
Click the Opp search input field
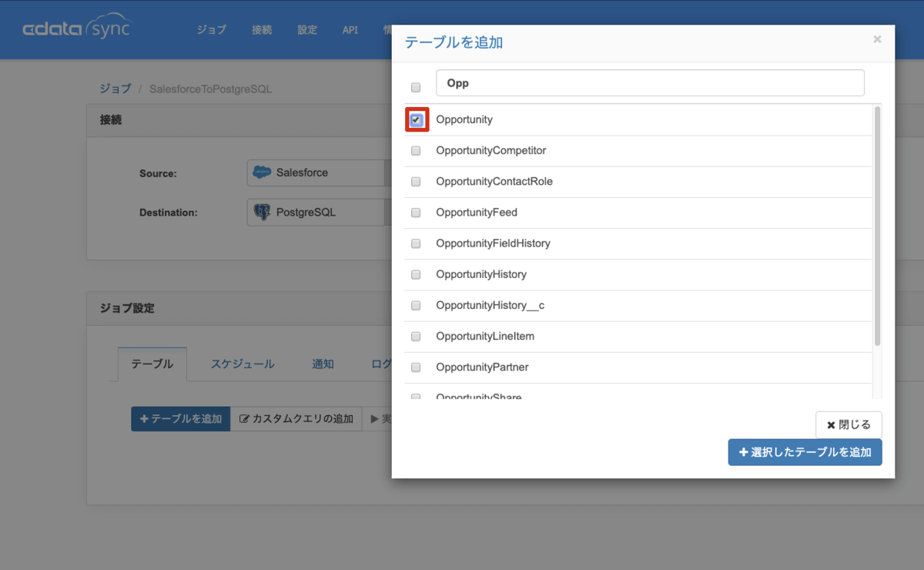650,83
